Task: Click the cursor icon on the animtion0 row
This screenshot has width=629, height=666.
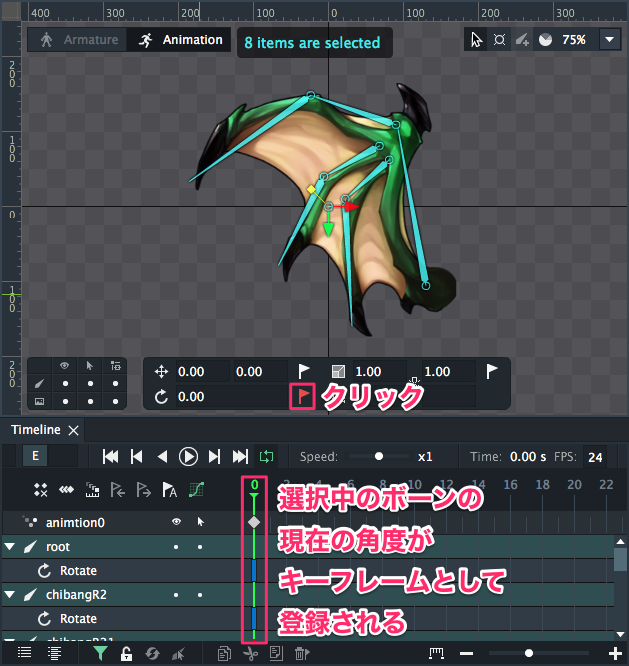Action: coord(200,522)
